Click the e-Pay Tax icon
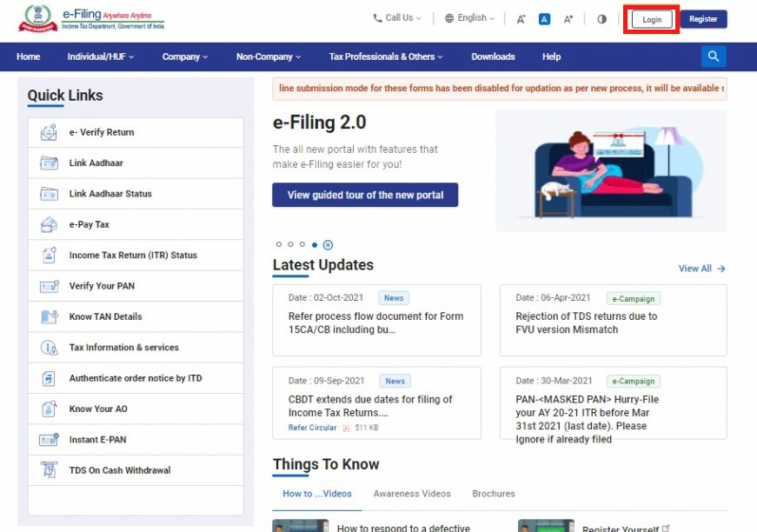This screenshot has width=757, height=532. pos(49,225)
